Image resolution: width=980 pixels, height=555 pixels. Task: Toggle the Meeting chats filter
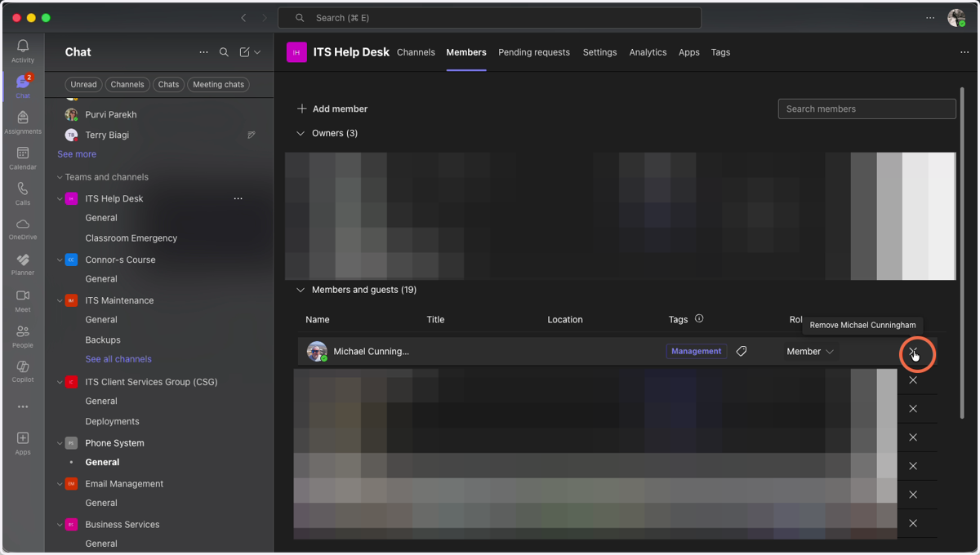pos(218,84)
